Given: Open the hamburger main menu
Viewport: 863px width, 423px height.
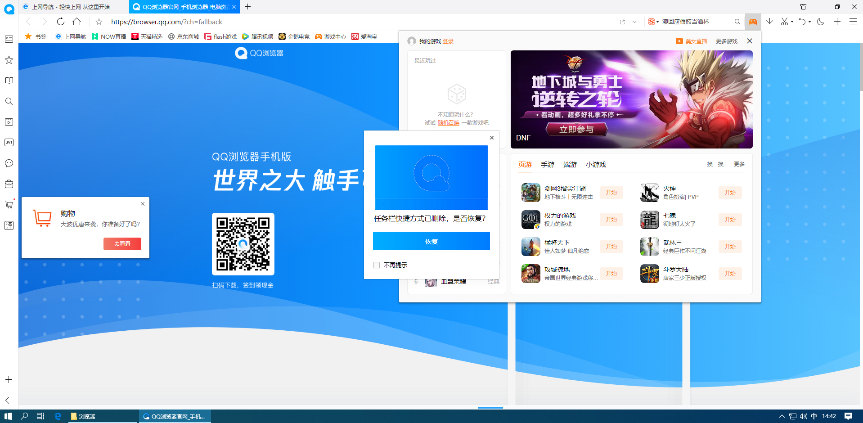Looking at the screenshot, I should tap(853, 21).
